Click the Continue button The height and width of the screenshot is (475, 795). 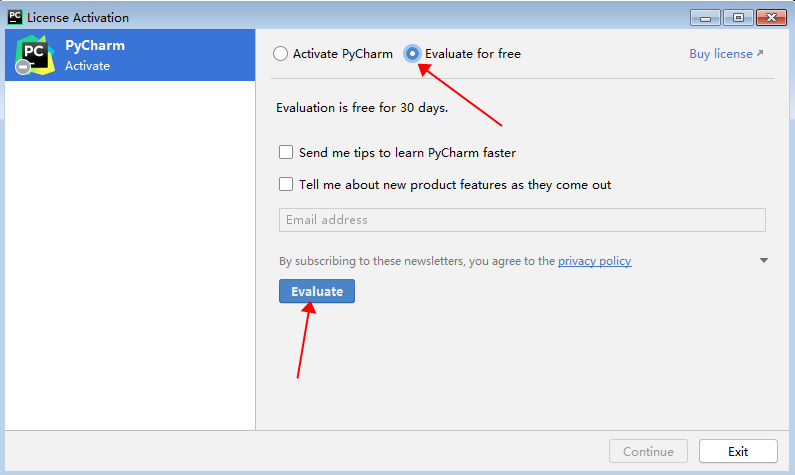pyautogui.click(x=648, y=451)
